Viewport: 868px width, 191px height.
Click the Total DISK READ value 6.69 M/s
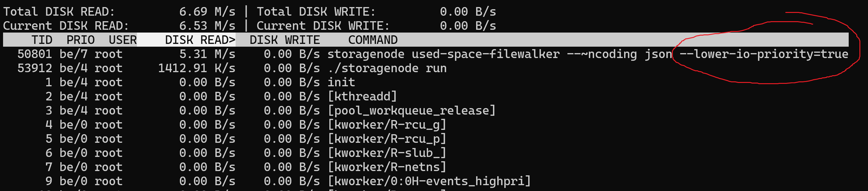point(207,12)
